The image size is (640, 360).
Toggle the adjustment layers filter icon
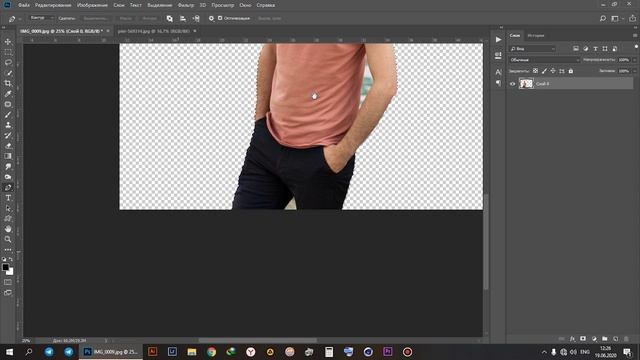[x=586, y=49]
